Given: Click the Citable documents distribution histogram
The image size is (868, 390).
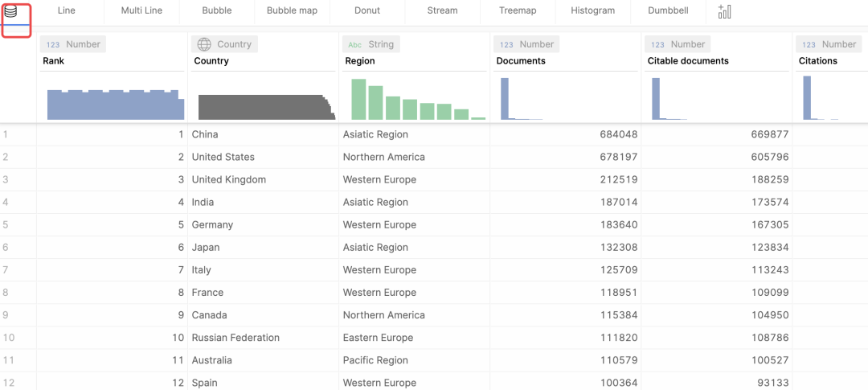Looking at the screenshot, I should [669, 99].
